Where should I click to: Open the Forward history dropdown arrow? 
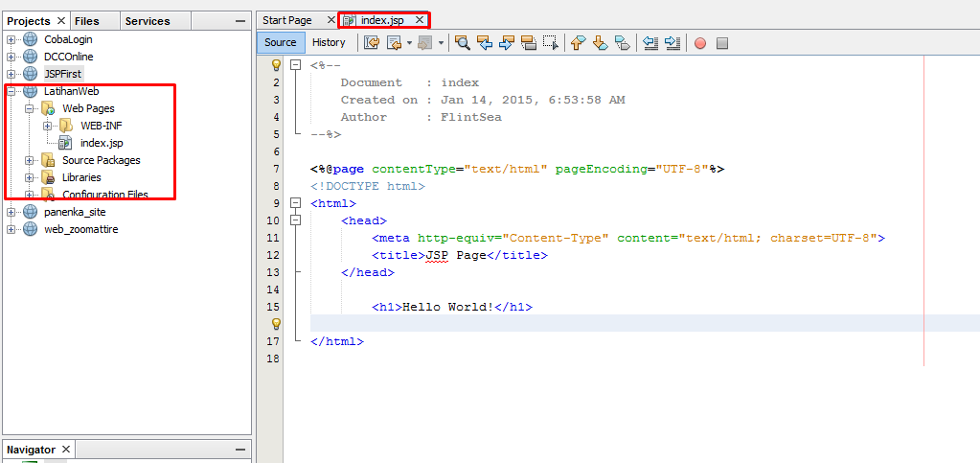(441, 42)
